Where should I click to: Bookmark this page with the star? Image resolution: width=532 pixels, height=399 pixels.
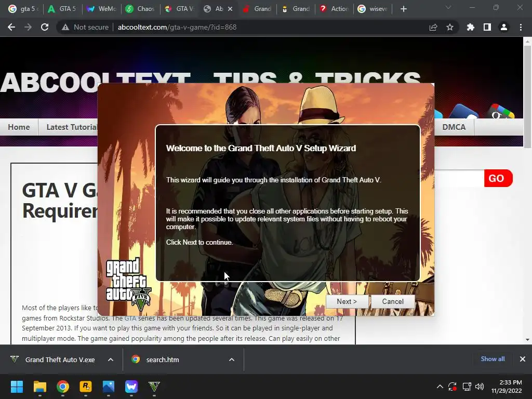[450, 27]
